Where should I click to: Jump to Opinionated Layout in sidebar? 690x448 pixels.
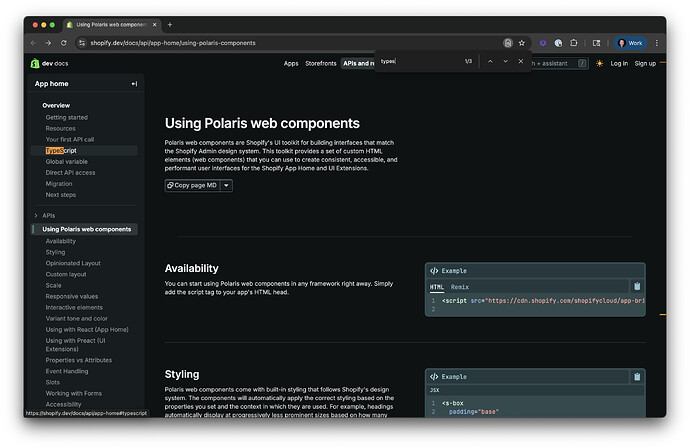(73, 263)
